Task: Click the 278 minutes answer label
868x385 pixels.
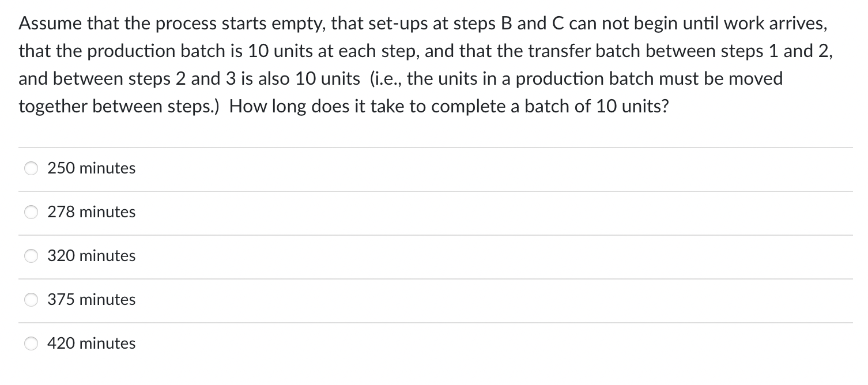Action: click(x=92, y=212)
